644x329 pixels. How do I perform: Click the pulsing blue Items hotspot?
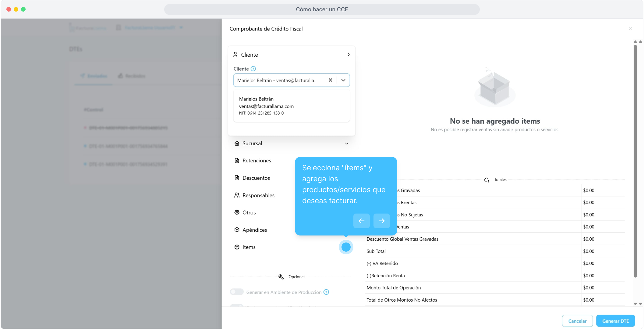[346, 247]
